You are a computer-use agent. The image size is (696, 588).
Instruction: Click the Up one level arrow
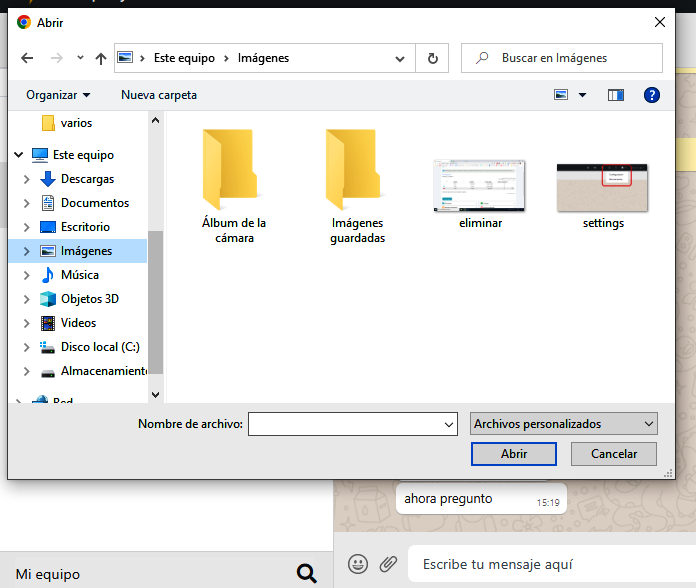tap(101, 59)
